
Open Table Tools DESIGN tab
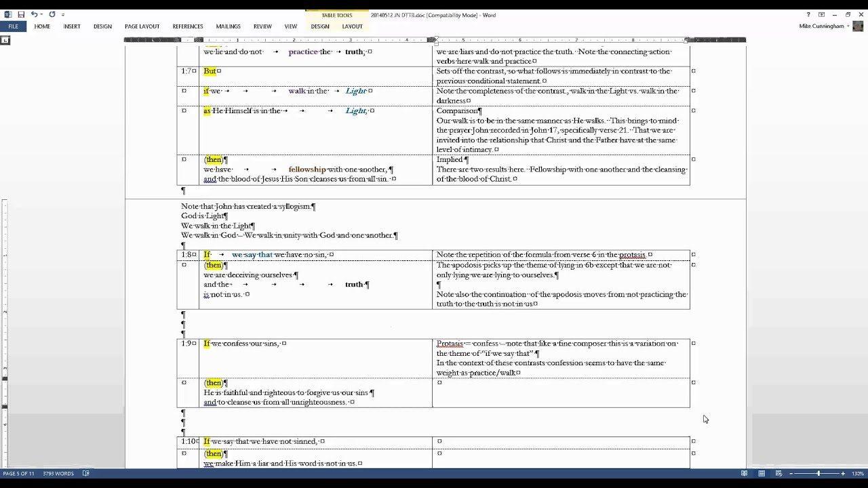pos(320,26)
